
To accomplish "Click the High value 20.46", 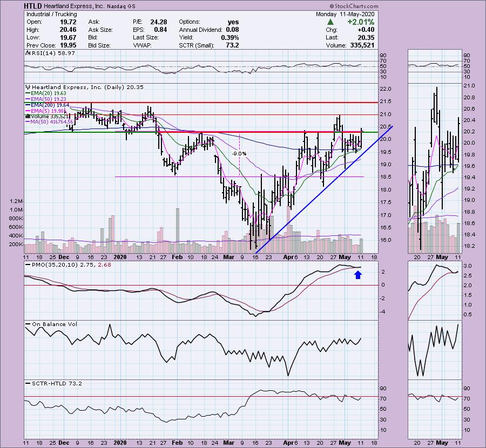I will [68, 30].
